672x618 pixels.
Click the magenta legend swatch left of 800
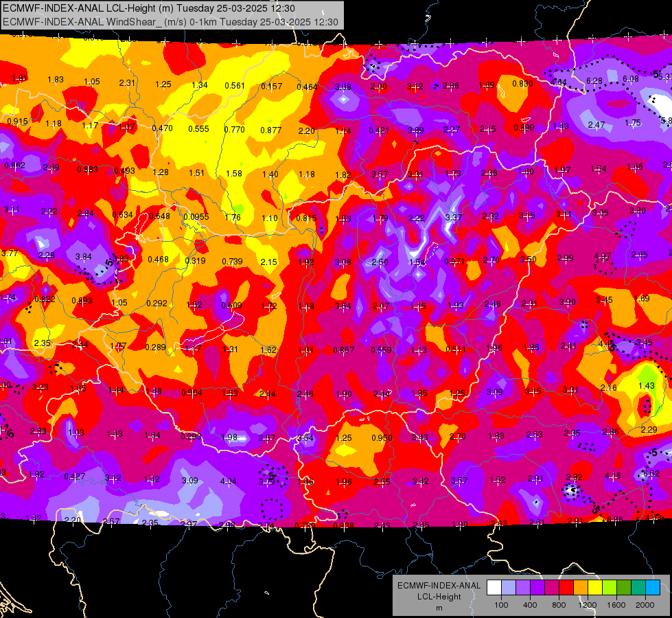(552, 587)
